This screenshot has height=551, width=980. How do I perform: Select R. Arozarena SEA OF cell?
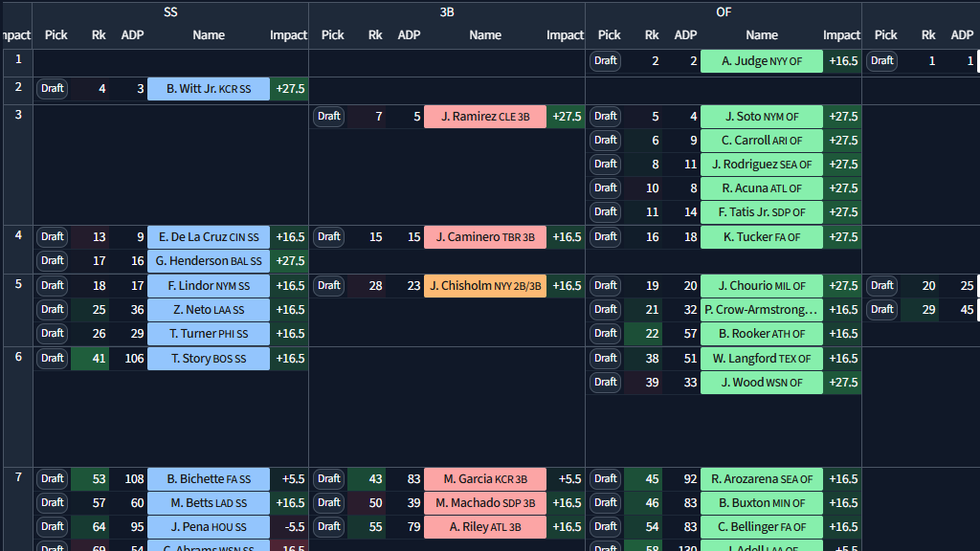pos(762,478)
